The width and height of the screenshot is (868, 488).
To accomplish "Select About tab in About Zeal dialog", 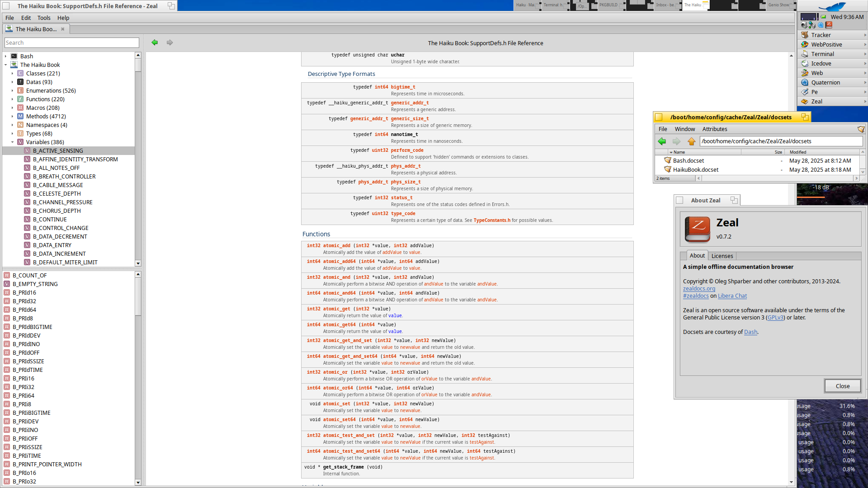I will pyautogui.click(x=697, y=256).
